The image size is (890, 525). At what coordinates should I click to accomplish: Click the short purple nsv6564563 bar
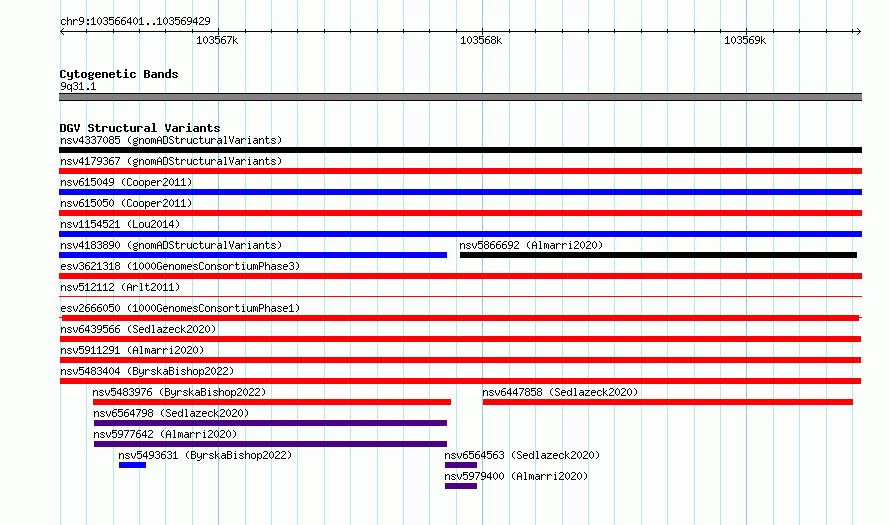pos(461,465)
